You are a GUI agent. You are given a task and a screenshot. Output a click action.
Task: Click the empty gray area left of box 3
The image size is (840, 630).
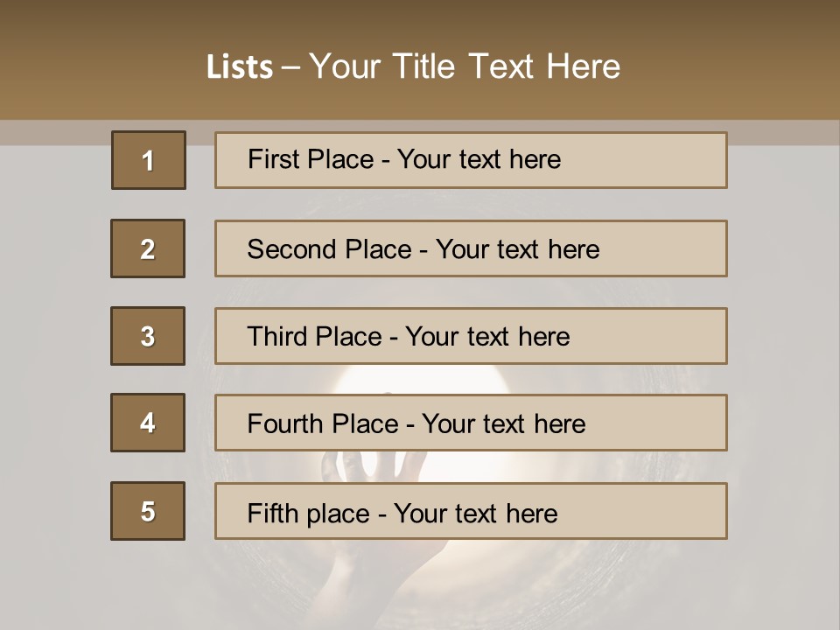(52, 336)
